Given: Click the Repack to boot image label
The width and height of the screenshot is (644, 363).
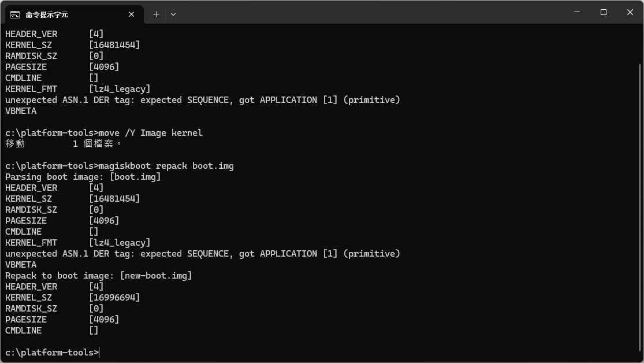Looking at the screenshot, I should click(59, 276).
